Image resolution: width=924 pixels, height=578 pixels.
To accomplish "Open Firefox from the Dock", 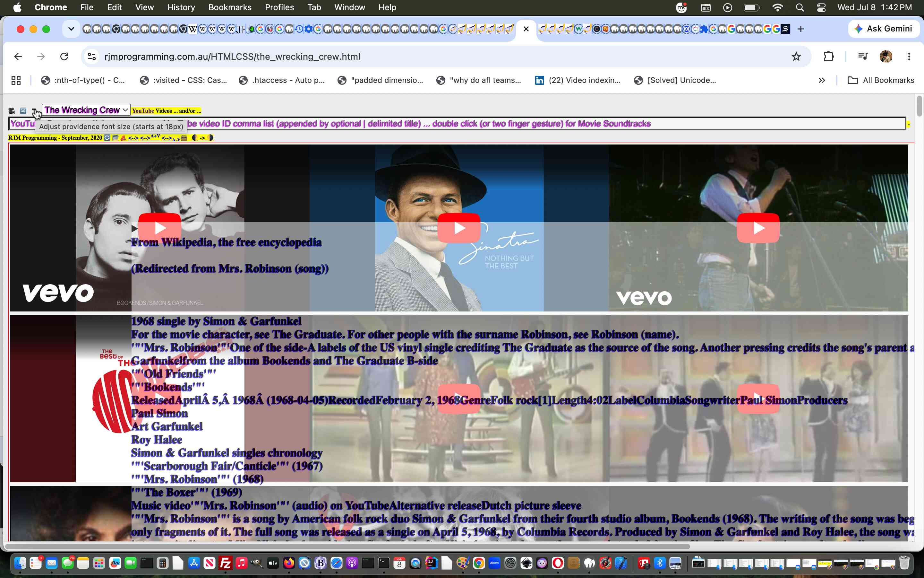I will pos(289,563).
